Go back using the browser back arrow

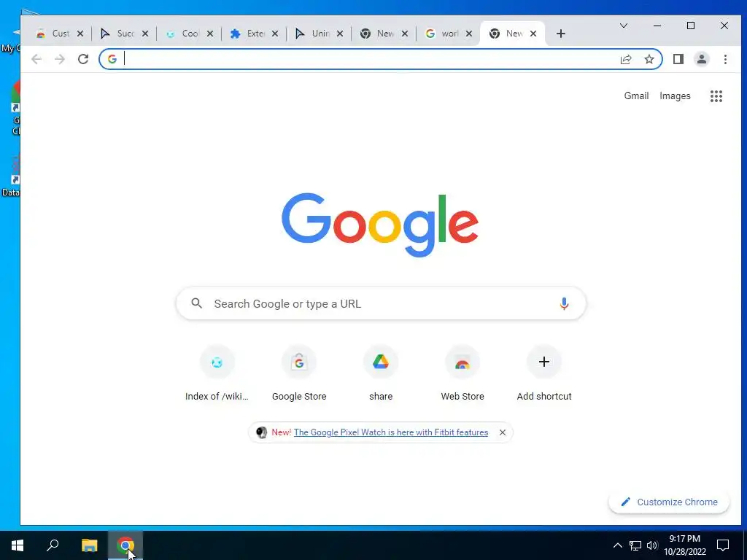[36, 59]
